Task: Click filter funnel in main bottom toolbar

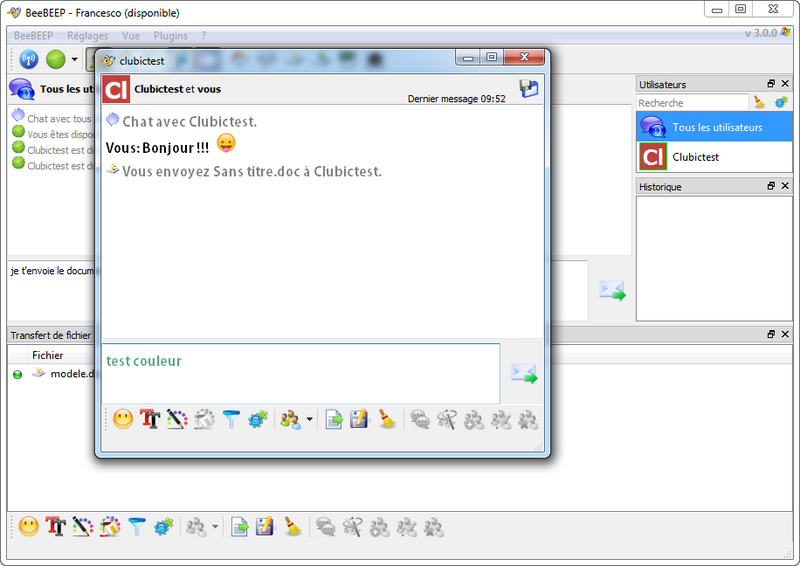Action: 137,526
